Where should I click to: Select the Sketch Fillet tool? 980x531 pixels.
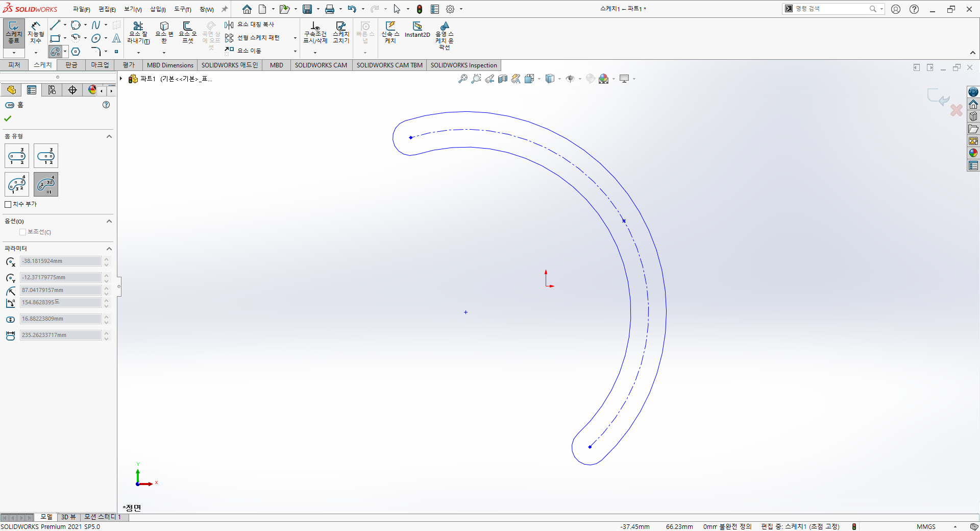pyautogui.click(x=96, y=52)
